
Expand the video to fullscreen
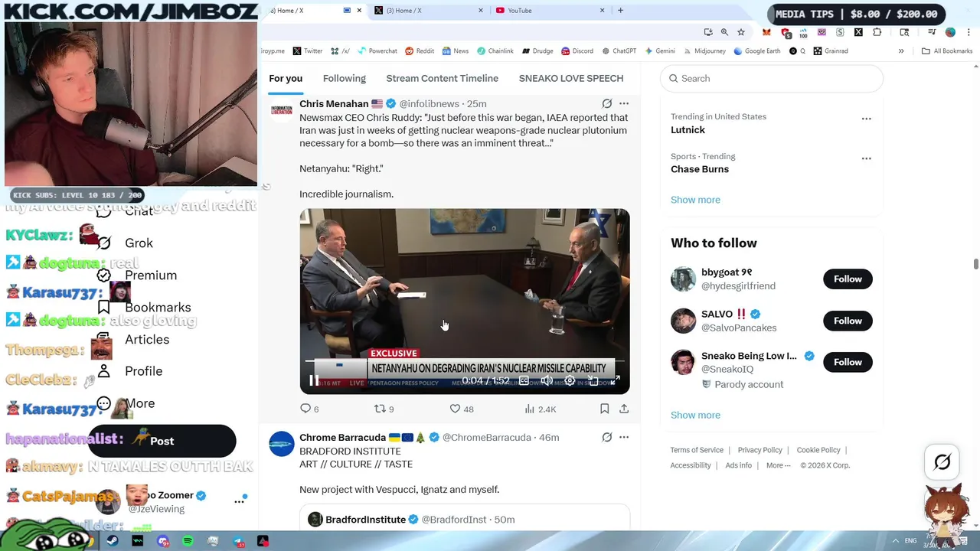point(615,380)
